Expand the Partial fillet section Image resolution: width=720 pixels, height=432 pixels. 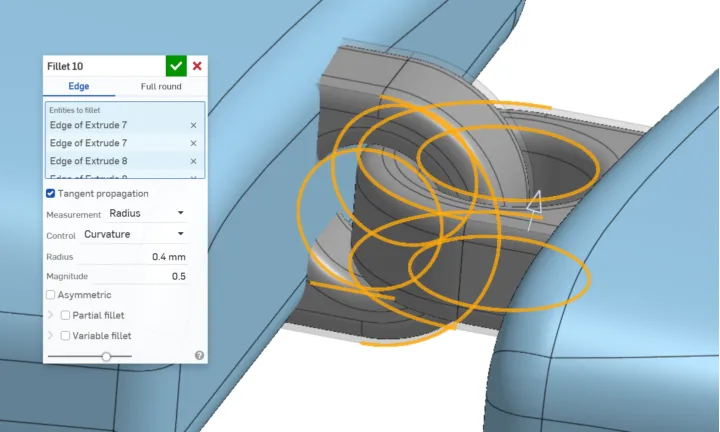[51, 315]
